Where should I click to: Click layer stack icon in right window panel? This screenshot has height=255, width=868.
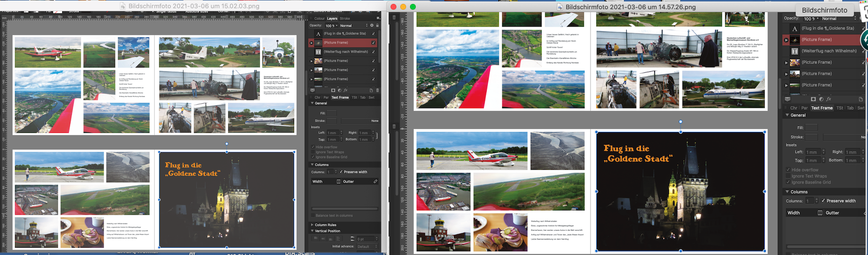(x=787, y=99)
